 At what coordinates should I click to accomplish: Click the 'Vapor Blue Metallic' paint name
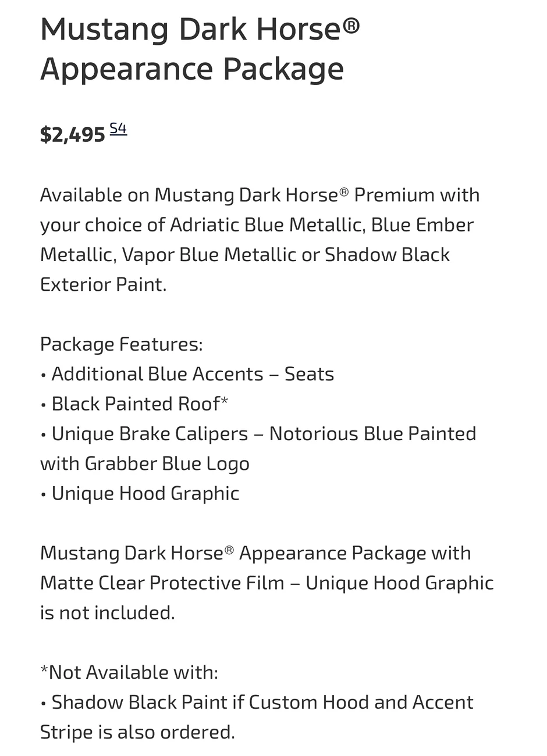tap(209, 255)
